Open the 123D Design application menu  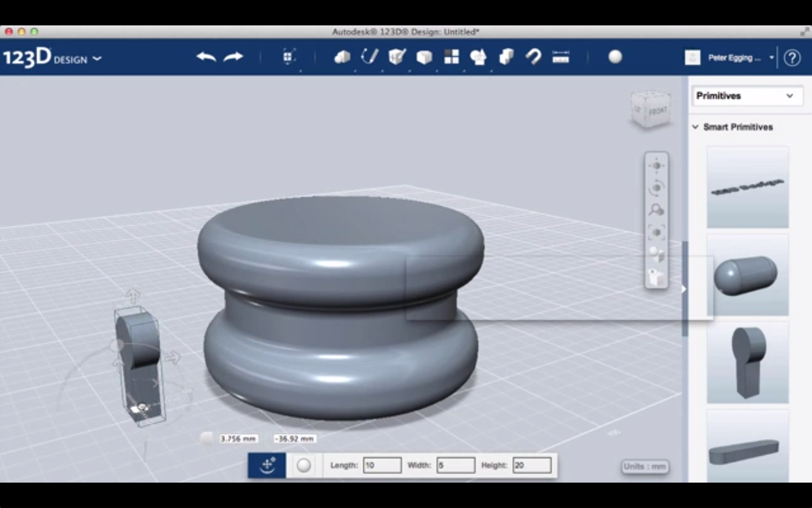point(52,58)
